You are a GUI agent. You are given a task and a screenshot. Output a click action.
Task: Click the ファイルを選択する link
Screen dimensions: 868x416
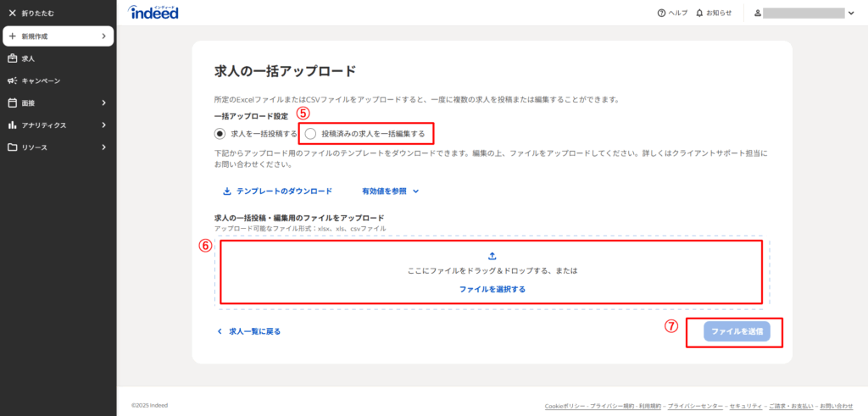point(492,289)
